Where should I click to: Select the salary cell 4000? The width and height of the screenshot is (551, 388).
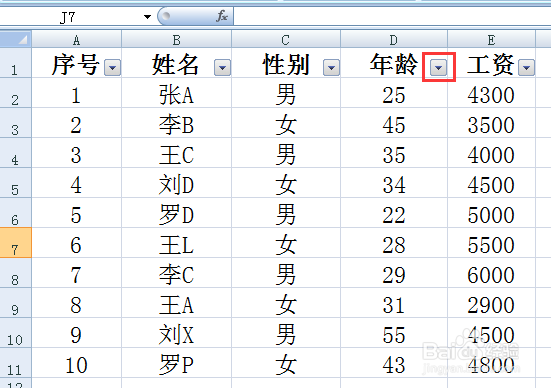tap(491, 153)
